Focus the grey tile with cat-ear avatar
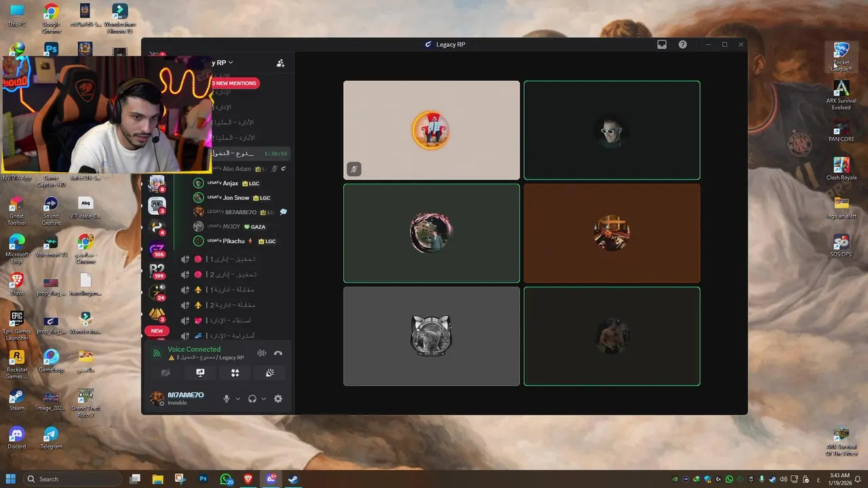The width and height of the screenshot is (868, 488). (x=431, y=336)
